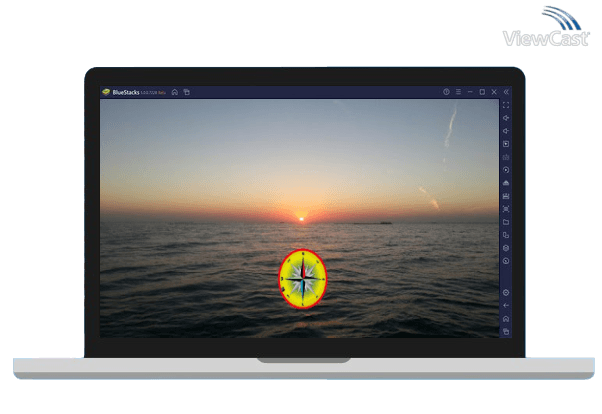Minimize the BlueStacks window

click(470, 92)
